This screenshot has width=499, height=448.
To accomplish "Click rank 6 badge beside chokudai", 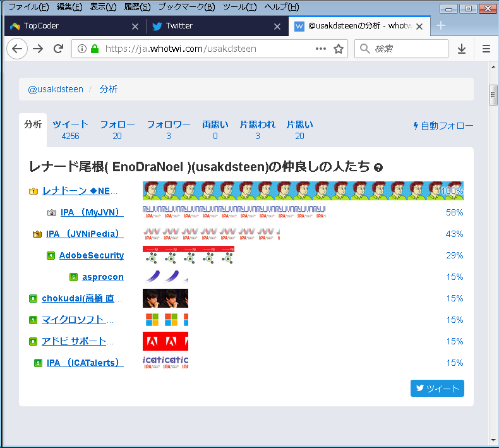I will (x=33, y=298).
